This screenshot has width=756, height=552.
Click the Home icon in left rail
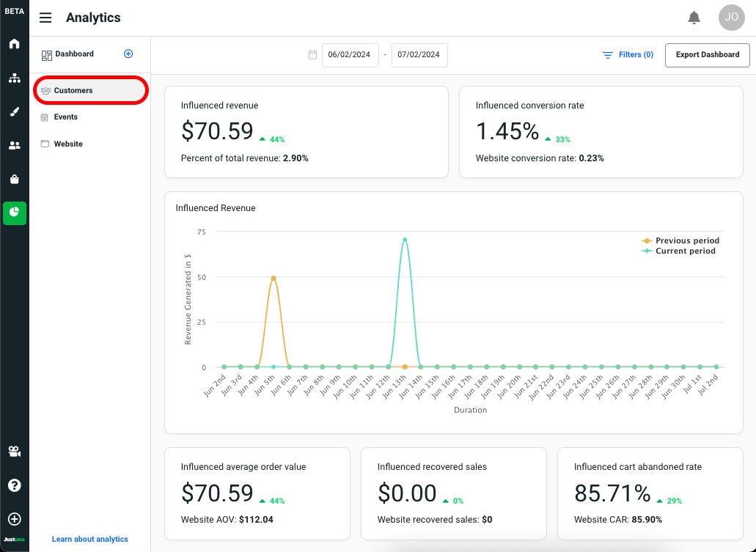point(14,44)
